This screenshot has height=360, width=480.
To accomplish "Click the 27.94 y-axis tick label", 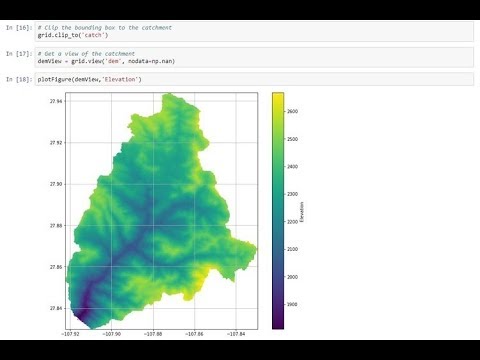I will (56, 101).
